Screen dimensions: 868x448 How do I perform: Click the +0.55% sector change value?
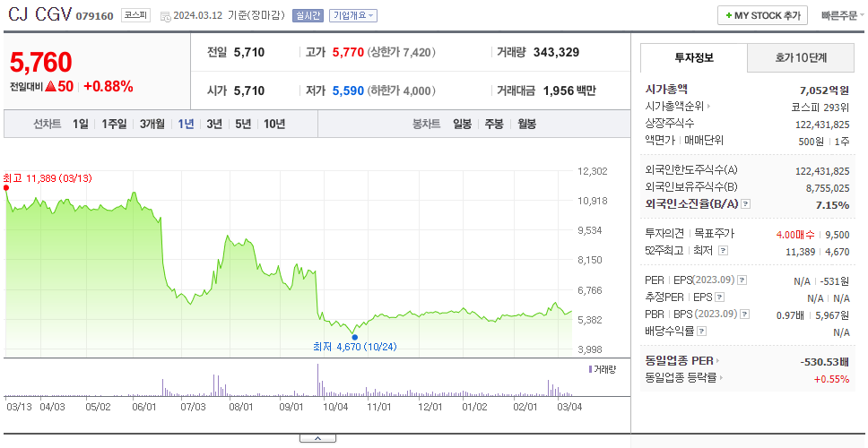click(831, 379)
